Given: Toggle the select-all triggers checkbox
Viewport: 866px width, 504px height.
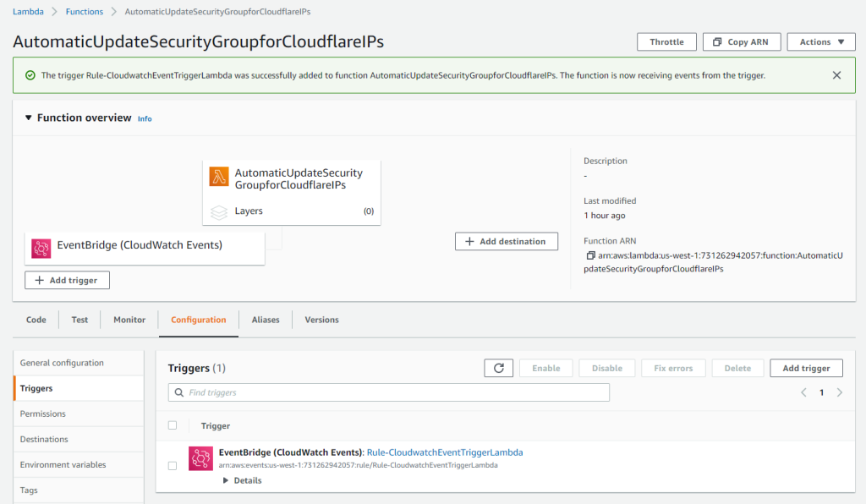Looking at the screenshot, I should [173, 425].
